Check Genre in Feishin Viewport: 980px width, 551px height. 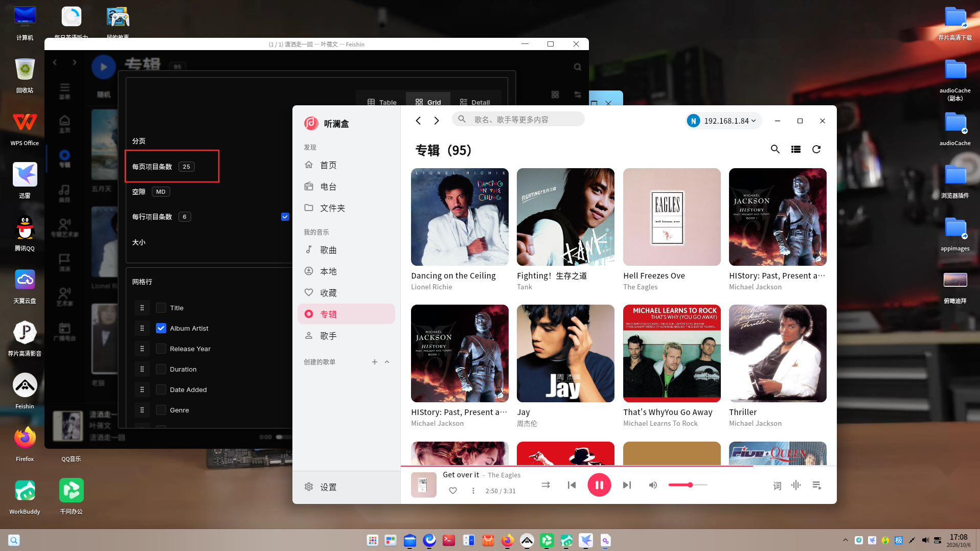pos(161,410)
